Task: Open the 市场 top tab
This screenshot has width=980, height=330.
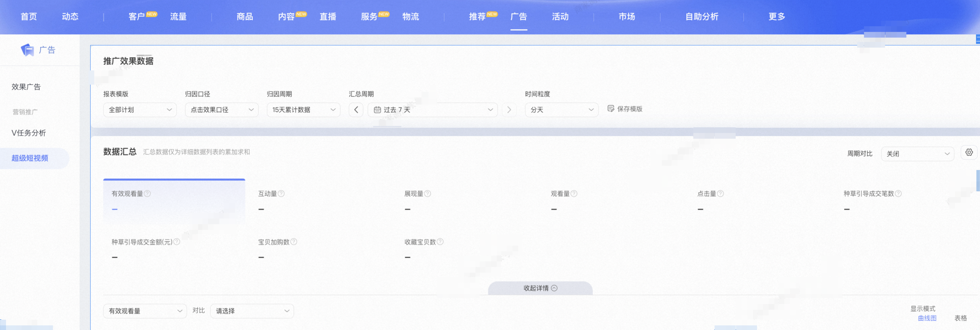Action: (627, 16)
